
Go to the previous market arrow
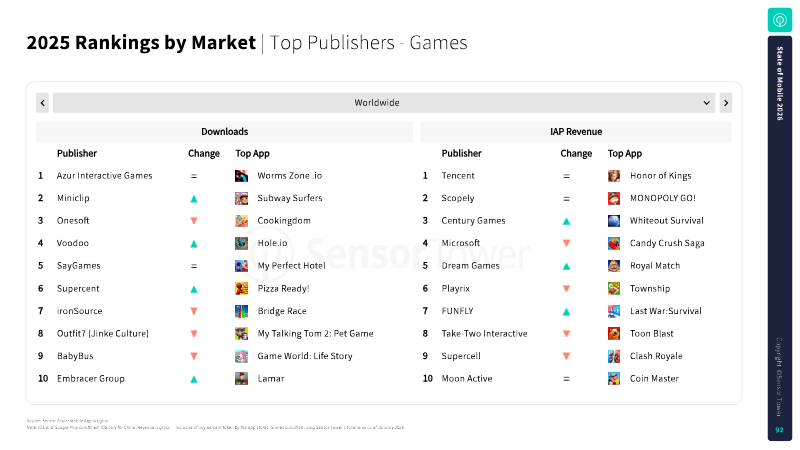click(43, 103)
